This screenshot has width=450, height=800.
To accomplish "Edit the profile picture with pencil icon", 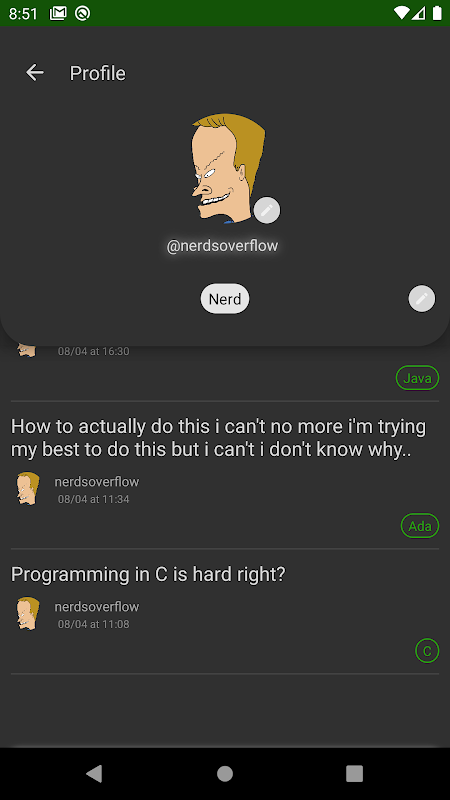I will [x=267, y=210].
